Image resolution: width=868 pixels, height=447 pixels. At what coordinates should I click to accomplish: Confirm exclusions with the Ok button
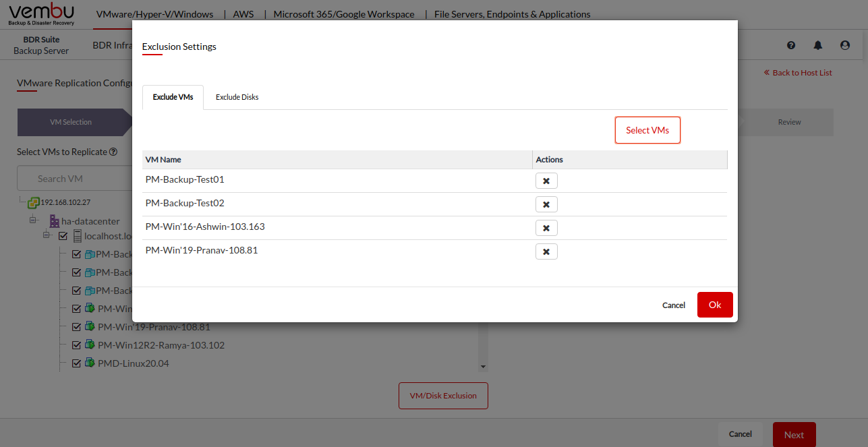pyautogui.click(x=715, y=305)
